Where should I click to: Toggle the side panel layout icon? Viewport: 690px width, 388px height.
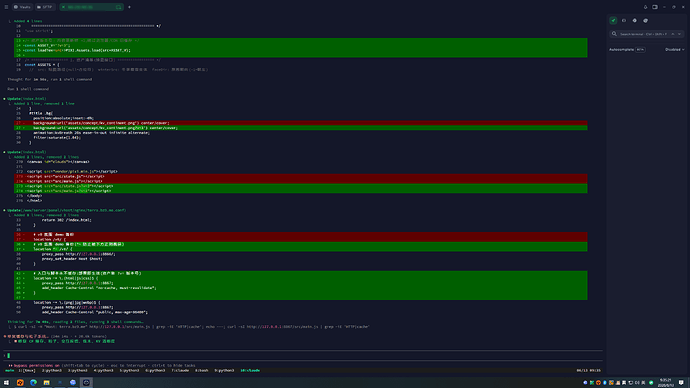pos(655,7)
